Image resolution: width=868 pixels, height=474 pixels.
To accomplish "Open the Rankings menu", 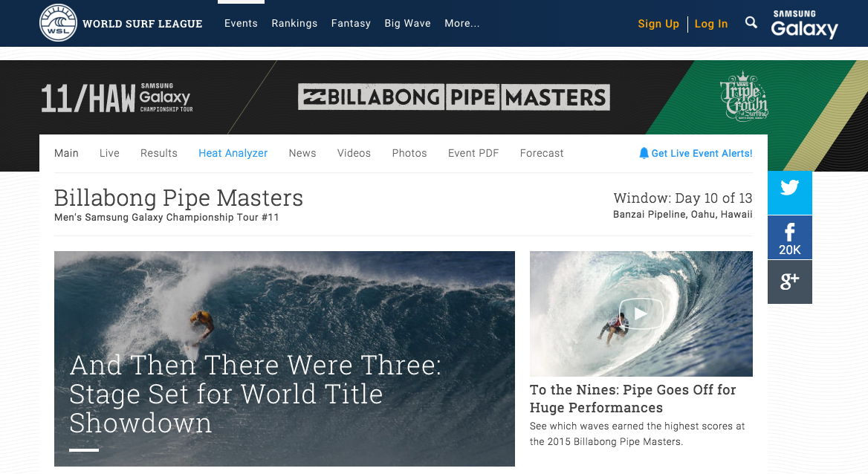I will [x=294, y=23].
